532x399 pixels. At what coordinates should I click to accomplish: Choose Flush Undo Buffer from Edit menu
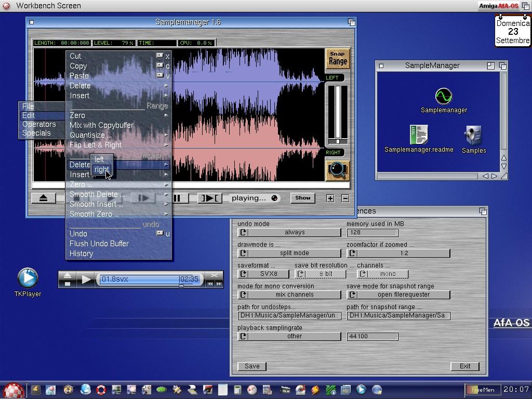tap(99, 244)
